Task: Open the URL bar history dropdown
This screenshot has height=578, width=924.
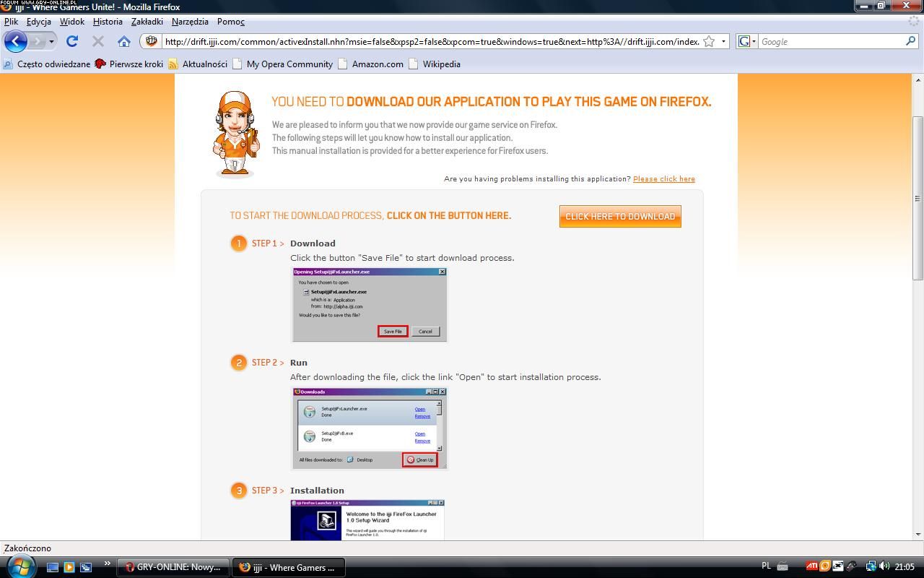Action: 723,41
